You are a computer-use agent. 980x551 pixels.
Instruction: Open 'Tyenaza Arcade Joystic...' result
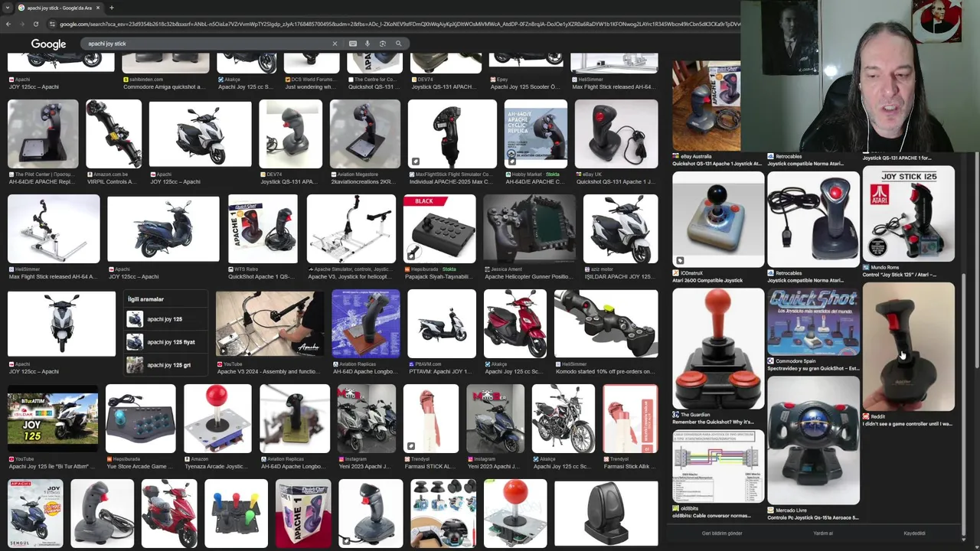tap(217, 427)
